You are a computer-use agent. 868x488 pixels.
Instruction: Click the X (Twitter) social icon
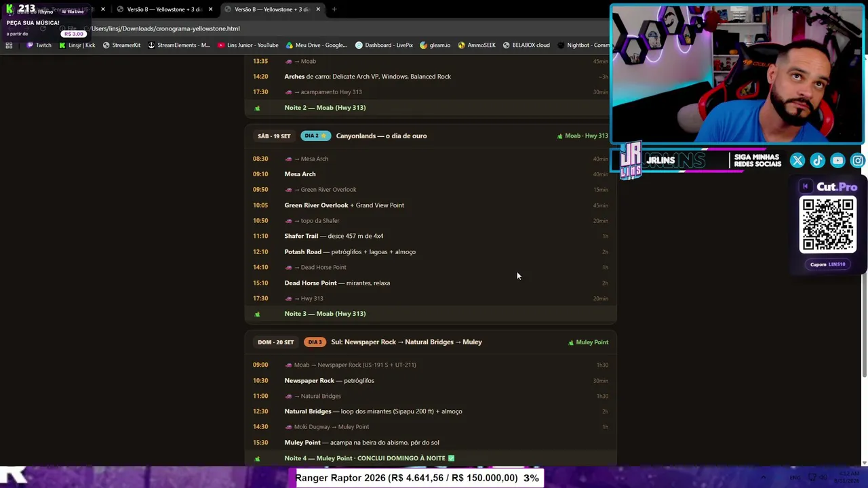[797, 161]
